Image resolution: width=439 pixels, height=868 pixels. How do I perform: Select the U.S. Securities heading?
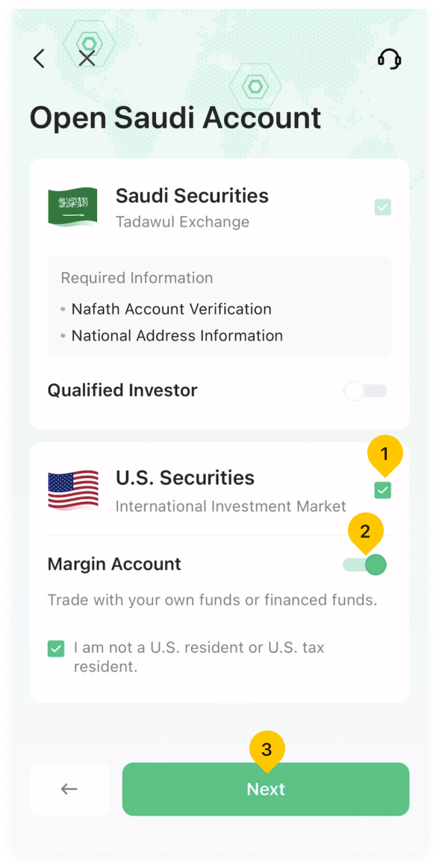pos(185,477)
